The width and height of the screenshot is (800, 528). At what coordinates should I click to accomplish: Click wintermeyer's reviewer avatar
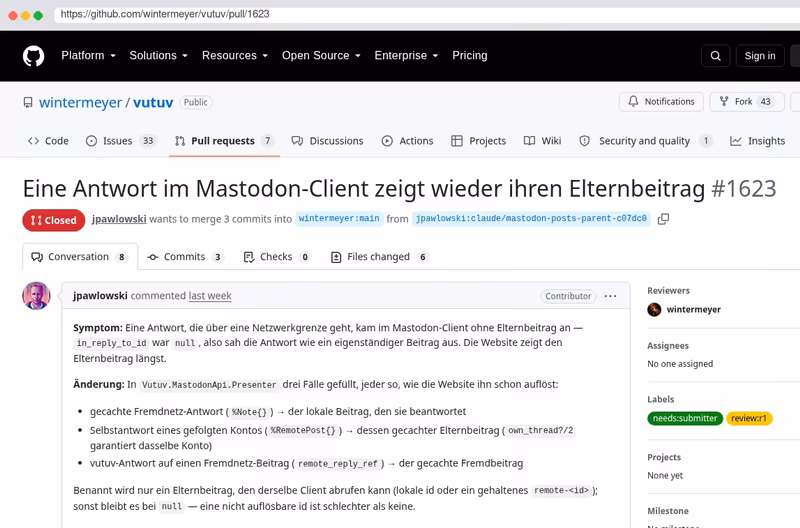[x=654, y=310]
